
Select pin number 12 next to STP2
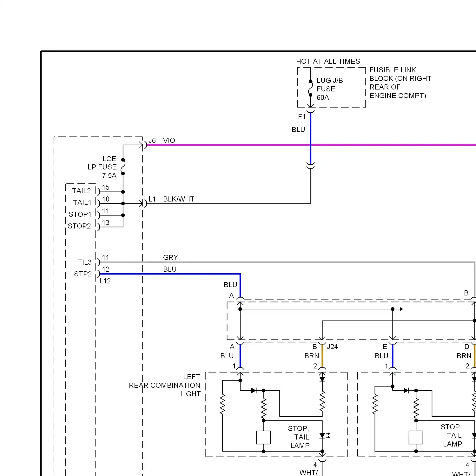106,269
